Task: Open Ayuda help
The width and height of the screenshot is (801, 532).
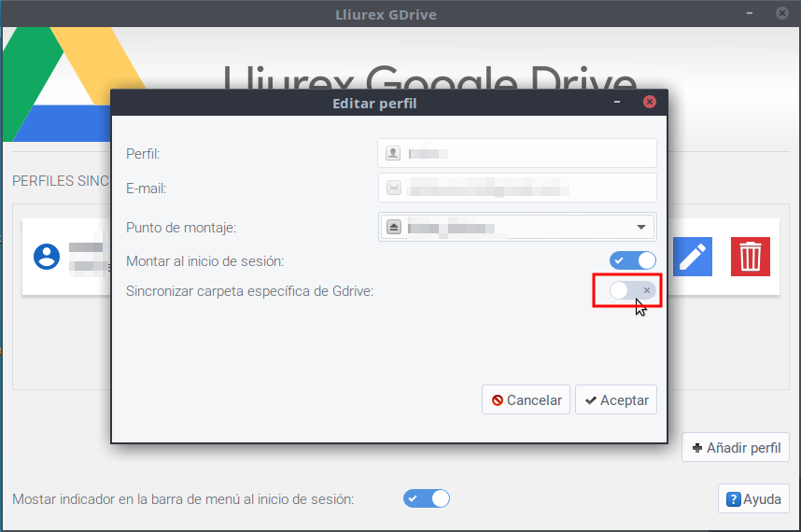Action: pyautogui.click(x=753, y=498)
